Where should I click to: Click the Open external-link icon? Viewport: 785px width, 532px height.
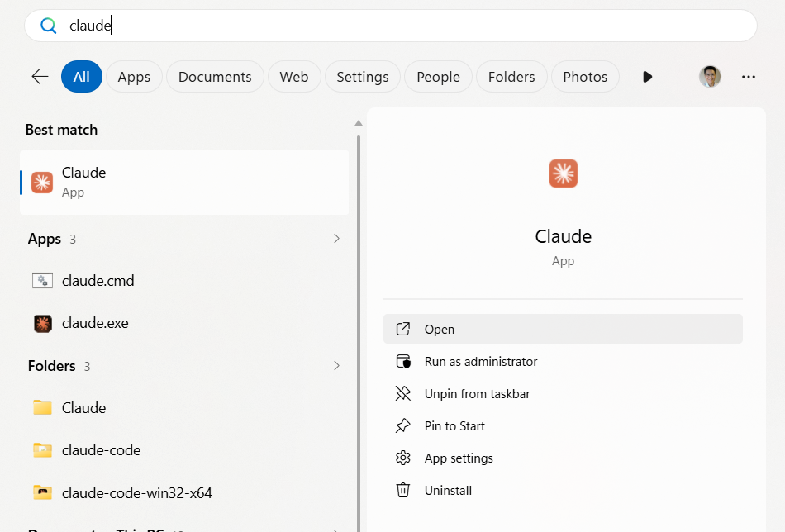point(403,329)
